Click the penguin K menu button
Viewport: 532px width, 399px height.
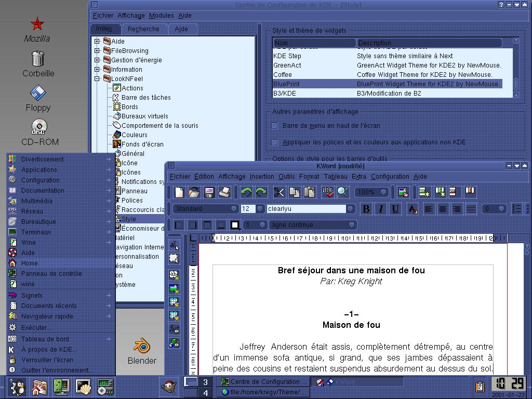[17, 387]
